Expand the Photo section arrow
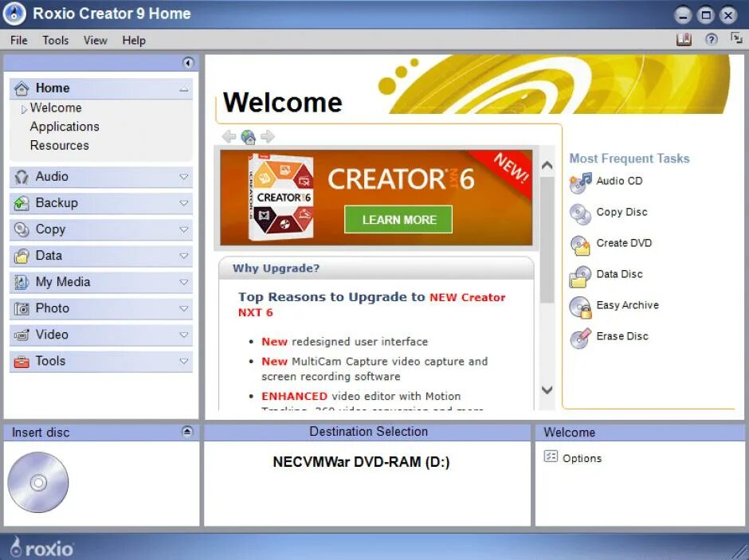 coord(184,308)
